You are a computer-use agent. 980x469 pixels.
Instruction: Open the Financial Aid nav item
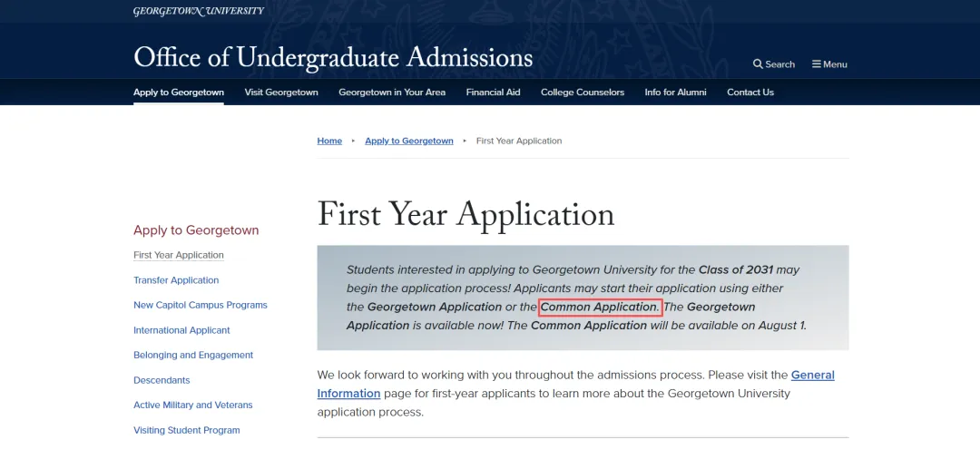[493, 92]
